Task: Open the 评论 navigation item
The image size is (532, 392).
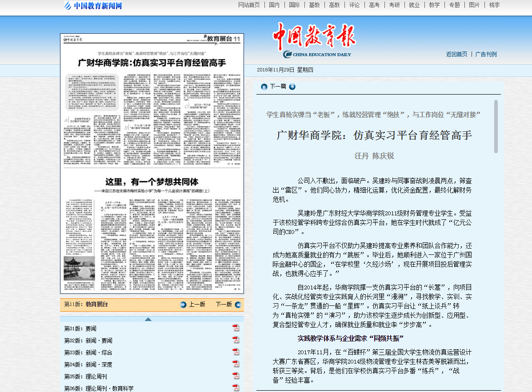Action: click(354, 5)
